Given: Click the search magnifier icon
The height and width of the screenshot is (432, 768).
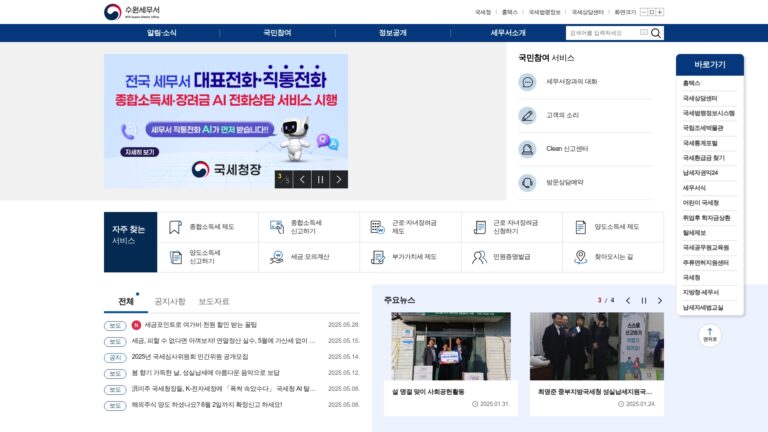Looking at the screenshot, I should click(655, 33).
